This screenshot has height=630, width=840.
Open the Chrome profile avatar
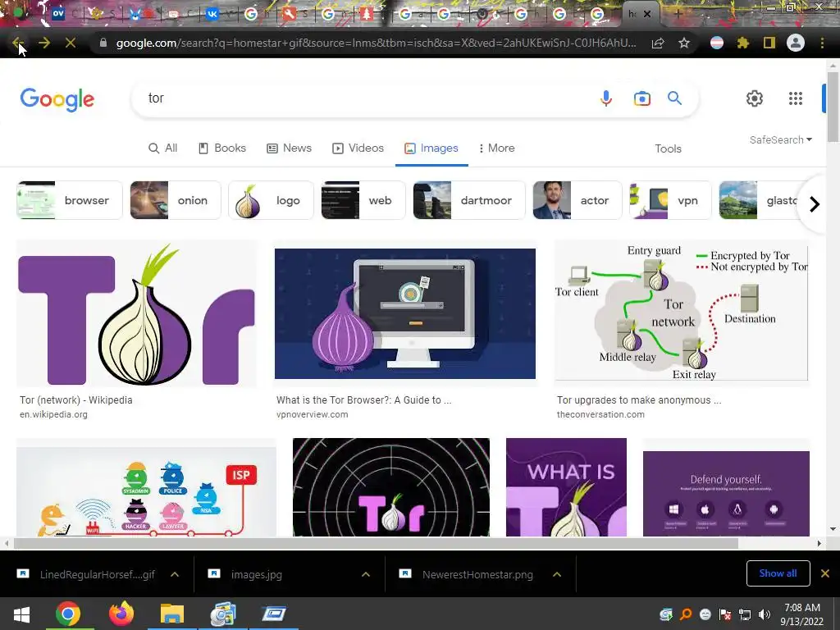tap(796, 43)
